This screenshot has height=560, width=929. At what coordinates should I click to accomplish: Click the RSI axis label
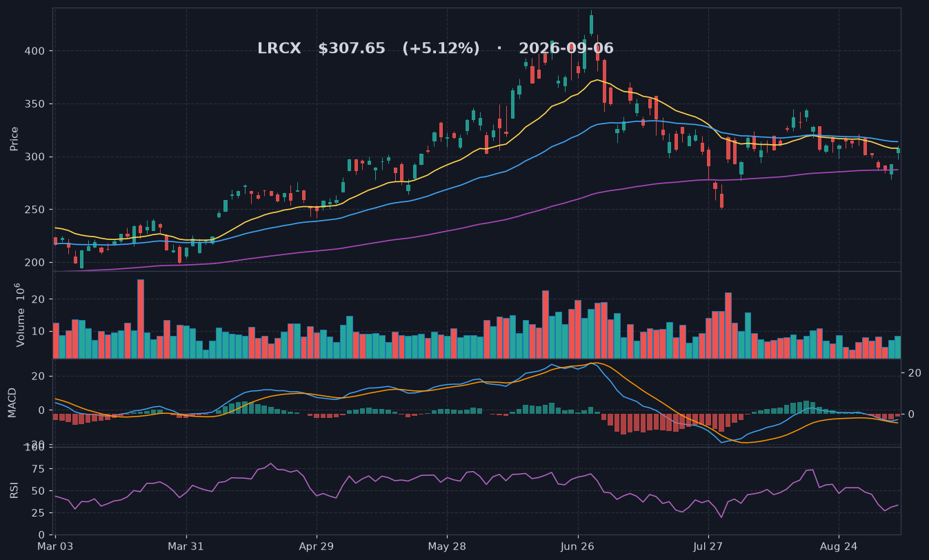[14, 490]
